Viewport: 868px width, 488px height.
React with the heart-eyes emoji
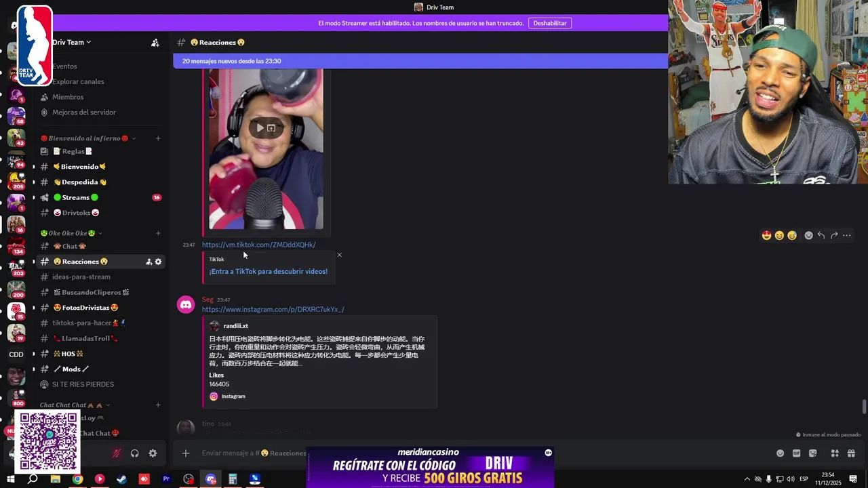point(767,235)
